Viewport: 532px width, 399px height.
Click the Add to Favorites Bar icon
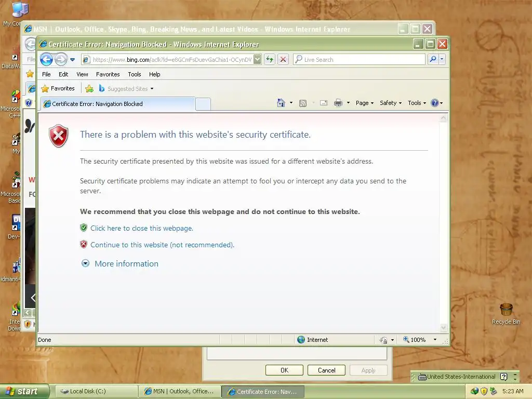click(89, 88)
